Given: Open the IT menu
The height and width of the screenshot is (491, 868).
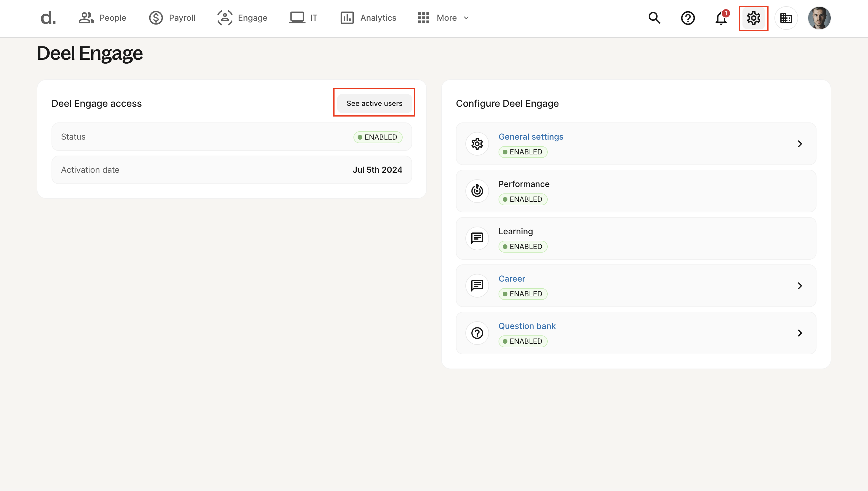Looking at the screenshot, I should [x=303, y=18].
